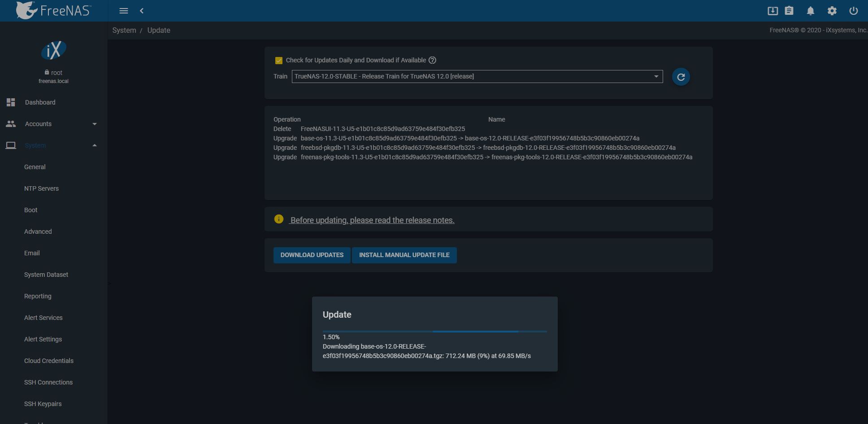The image size is (868, 424).
Task: Open Alert Services page
Action: pos(43,318)
